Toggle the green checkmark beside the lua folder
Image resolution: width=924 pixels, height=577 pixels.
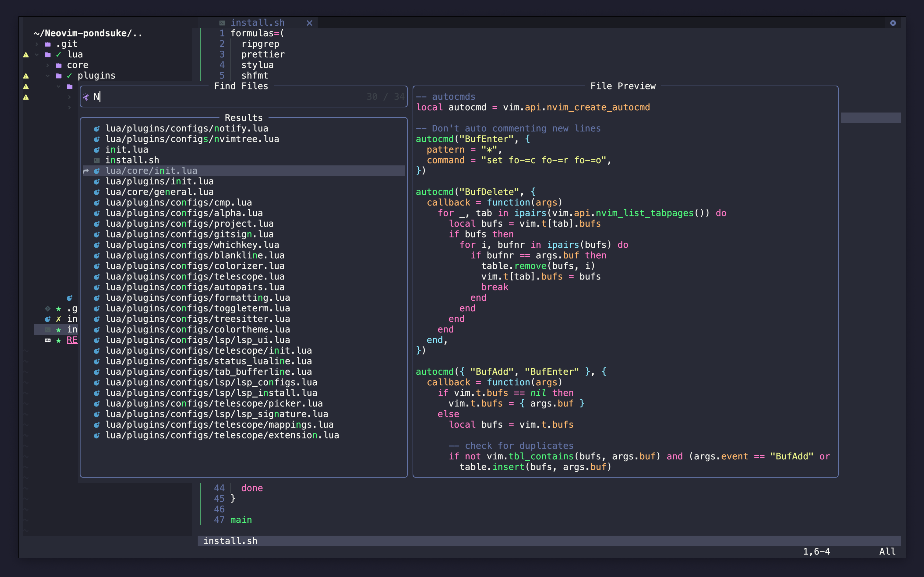pos(58,54)
